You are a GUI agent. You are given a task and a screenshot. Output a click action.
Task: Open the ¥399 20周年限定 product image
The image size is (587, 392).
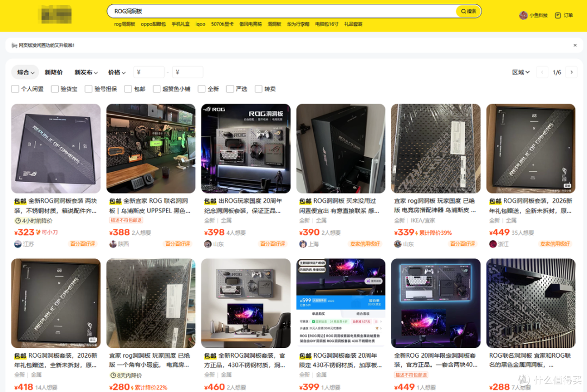click(x=341, y=303)
